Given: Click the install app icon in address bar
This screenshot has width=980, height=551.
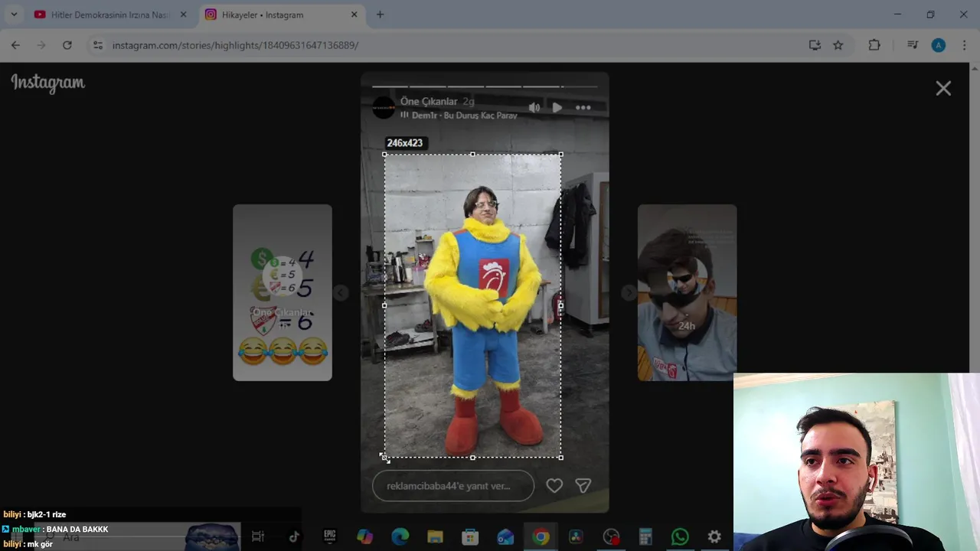Looking at the screenshot, I should pos(815,45).
